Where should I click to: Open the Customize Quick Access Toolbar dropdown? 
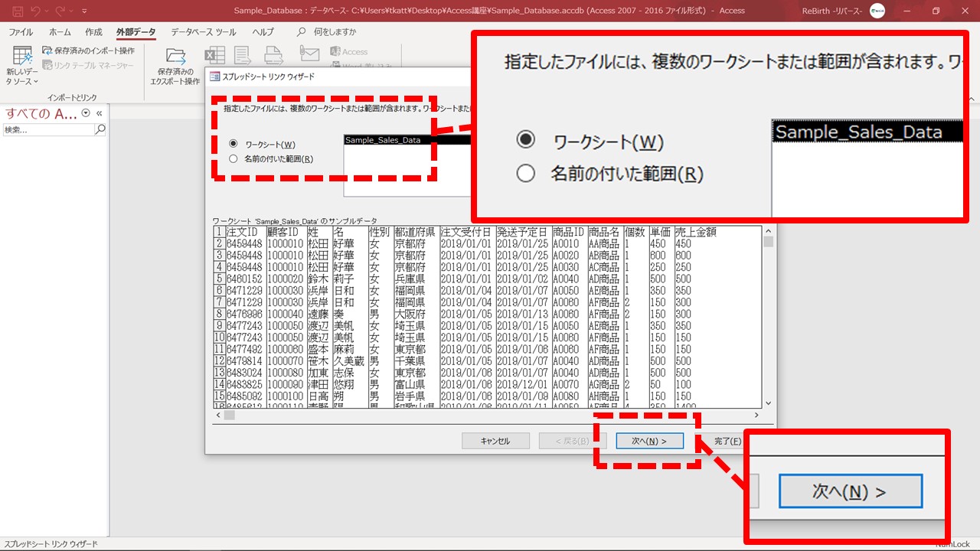click(x=84, y=11)
